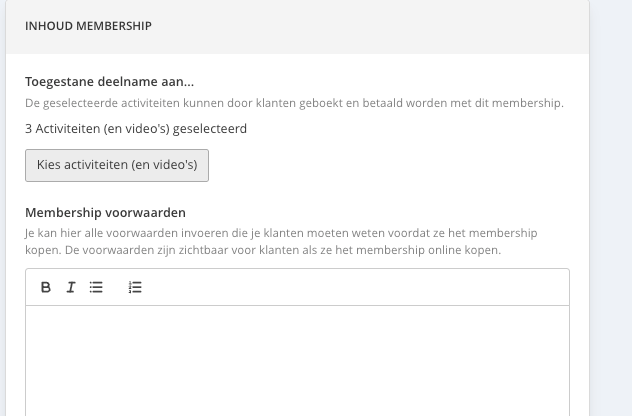Click the empty gray area of the card header bar

pyautogui.click(x=363, y=26)
